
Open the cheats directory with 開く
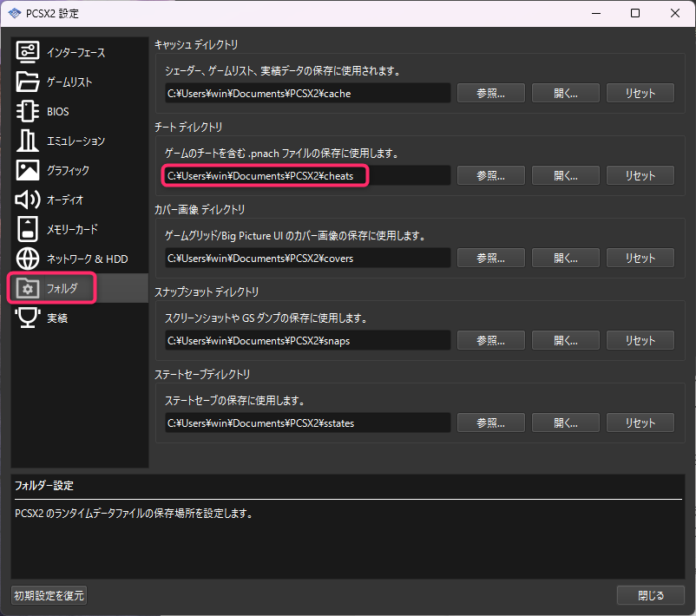(566, 176)
